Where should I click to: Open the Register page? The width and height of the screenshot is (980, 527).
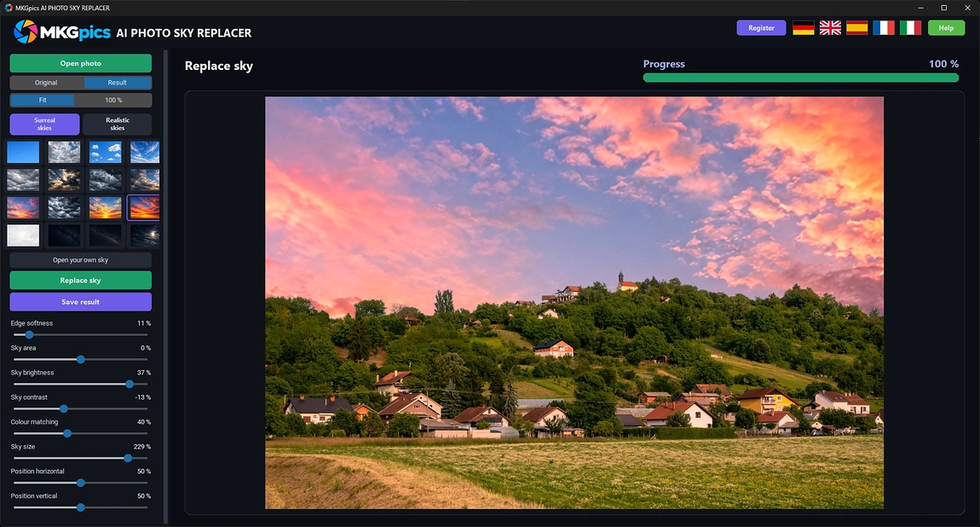tap(761, 27)
